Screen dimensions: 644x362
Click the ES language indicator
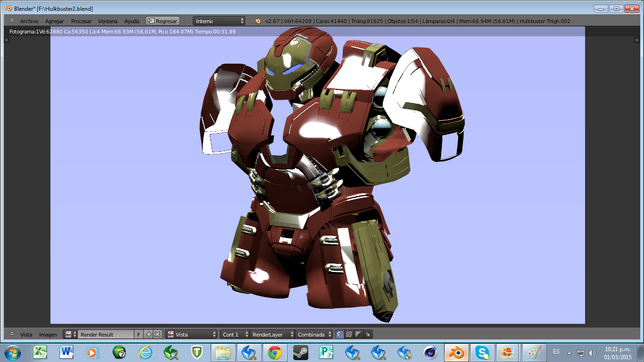pos(556,352)
